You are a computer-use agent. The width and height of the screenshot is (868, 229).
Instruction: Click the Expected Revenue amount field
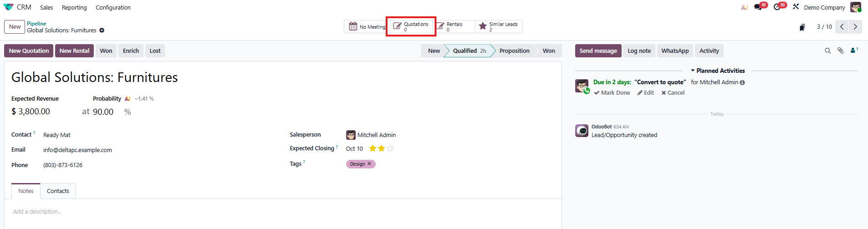click(34, 112)
